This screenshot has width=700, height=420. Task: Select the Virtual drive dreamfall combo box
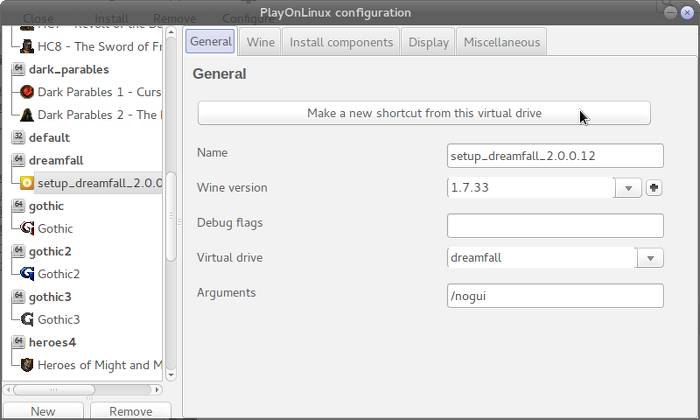click(x=555, y=258)
